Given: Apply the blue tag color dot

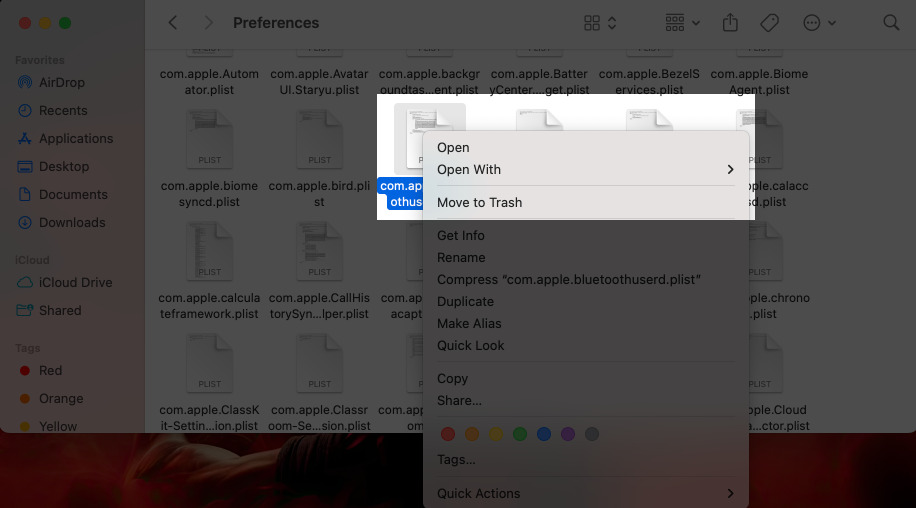Looking at the screenshot, I should pos(544,434).
